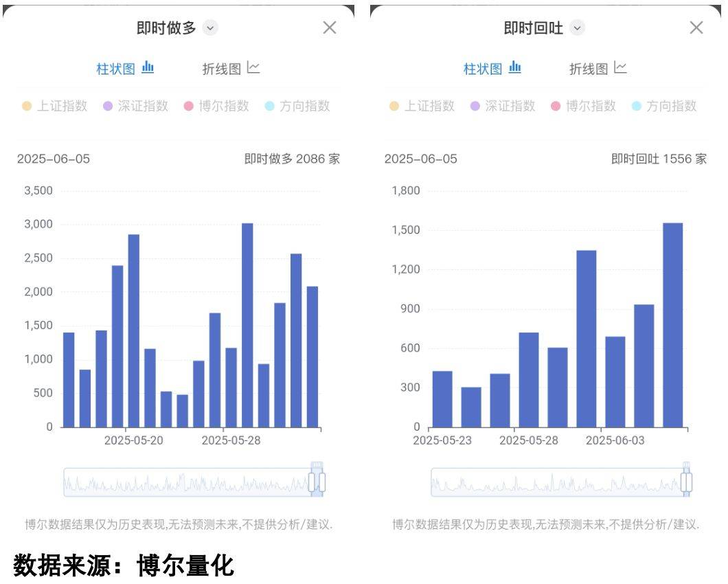Image resolution: width=728 pixels, height=584 pixels.
Task: Toggle 方向指数 legend in 即时做多 chart
Action: (297, 106)
